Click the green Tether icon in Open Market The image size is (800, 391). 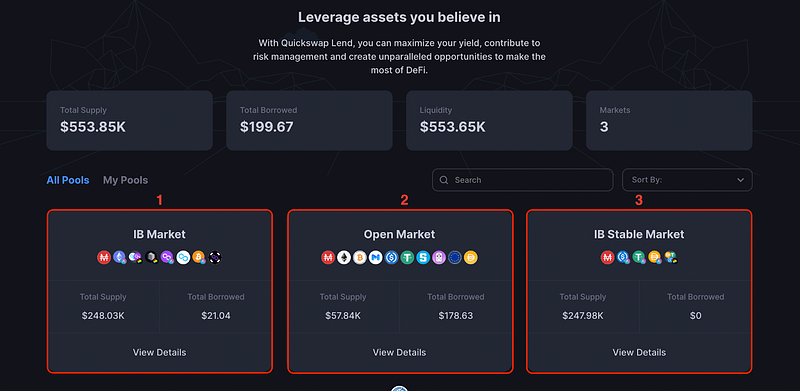(407, 258)
